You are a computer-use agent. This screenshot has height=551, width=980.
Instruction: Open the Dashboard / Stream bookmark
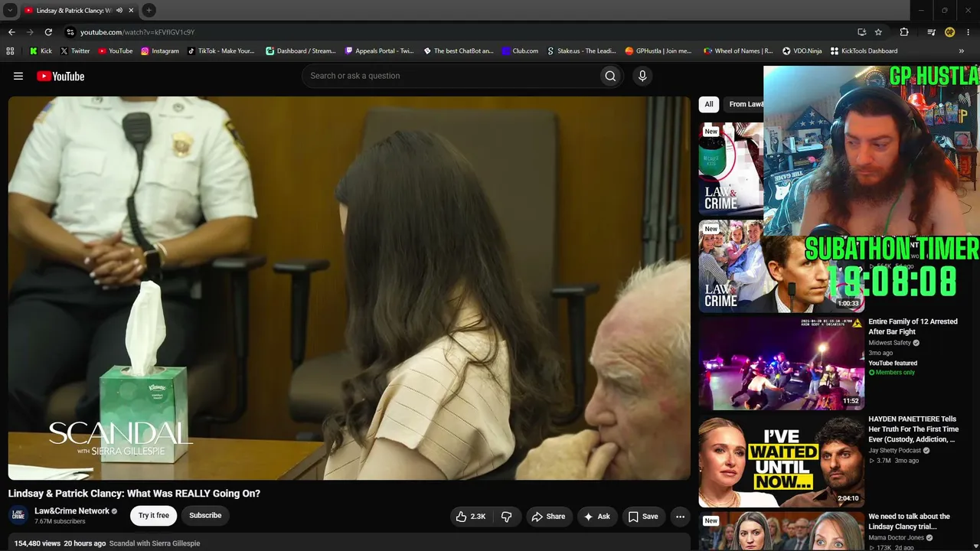pyautogui.click(x=301, y=51)
